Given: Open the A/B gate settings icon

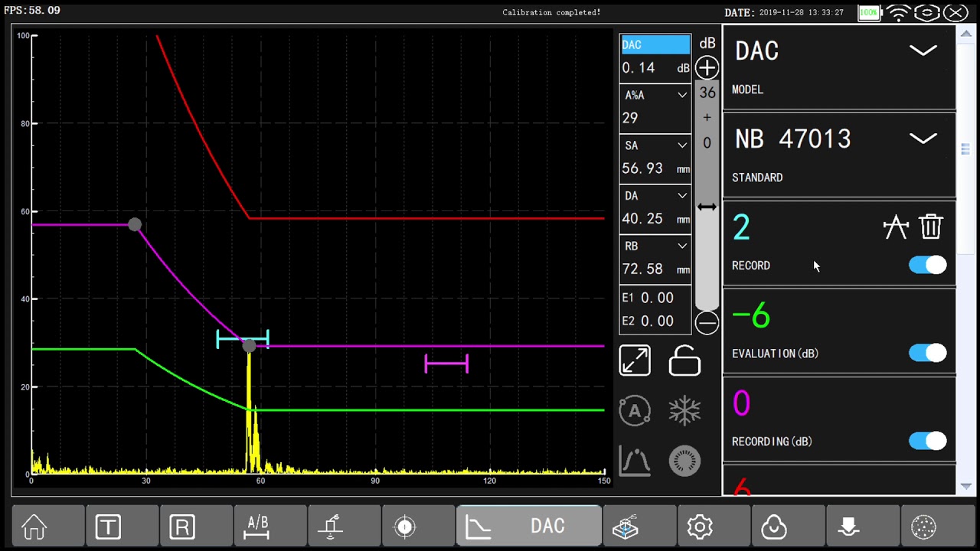Looking at the screenshot, I should 256,527.
